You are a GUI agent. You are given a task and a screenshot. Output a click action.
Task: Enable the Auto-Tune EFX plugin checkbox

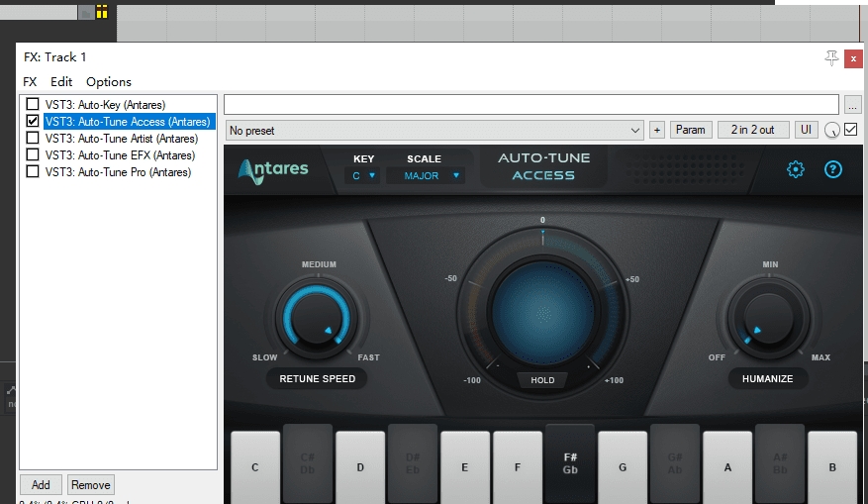click(x=33, y=154)
